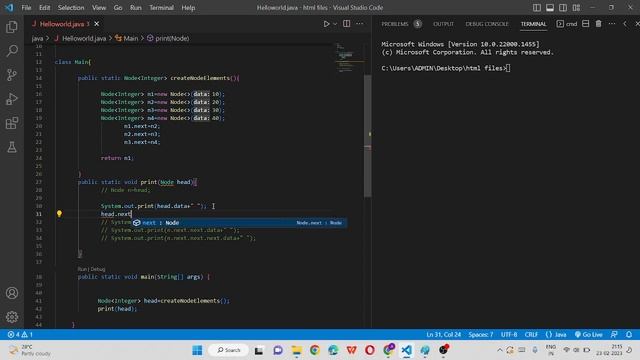The height and width of the screenshot is (360, 640).
Task: Change encoding via UTF-8
Action: 509,334
